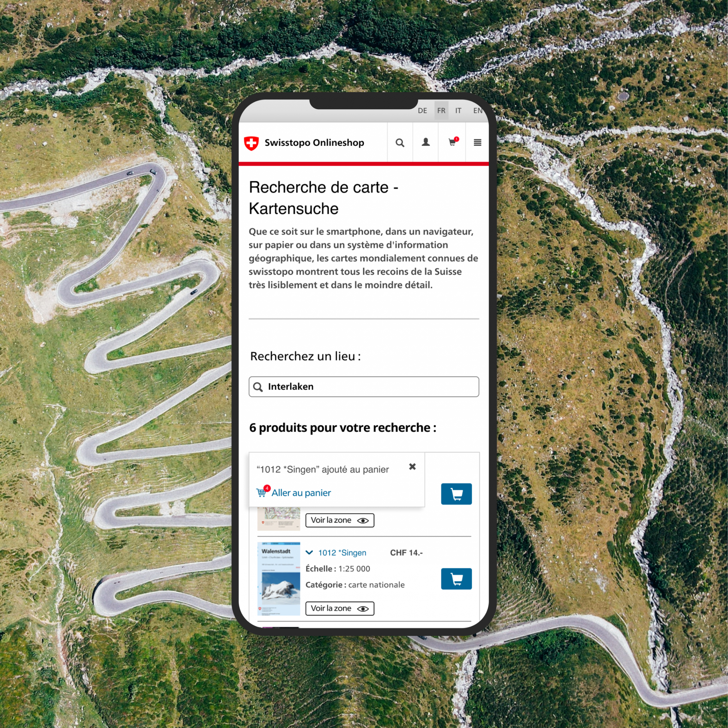The width and height of the screenshot is (728, 728).
Task: Open the user account icon
Action: pyautogui.click(x=425, y=142)
